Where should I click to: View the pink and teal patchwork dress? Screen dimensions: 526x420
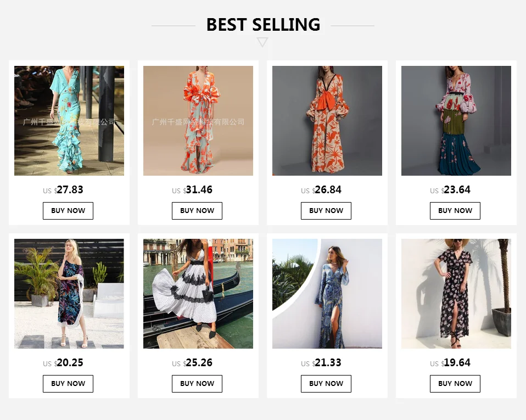tap(456, 121)
